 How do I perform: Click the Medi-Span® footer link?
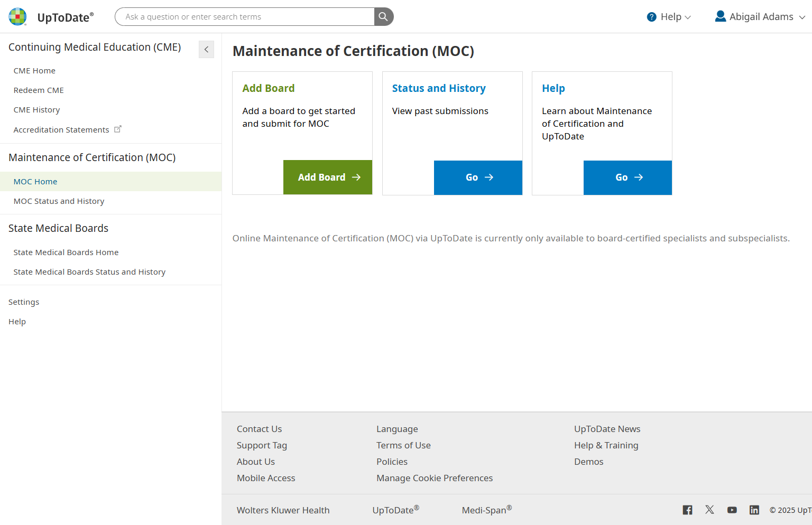pos(487,510)
